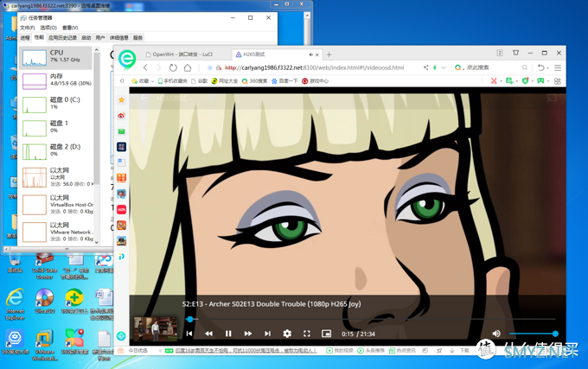
Task: Select CPU in Task Manager performance list
Action: (55, 58)
